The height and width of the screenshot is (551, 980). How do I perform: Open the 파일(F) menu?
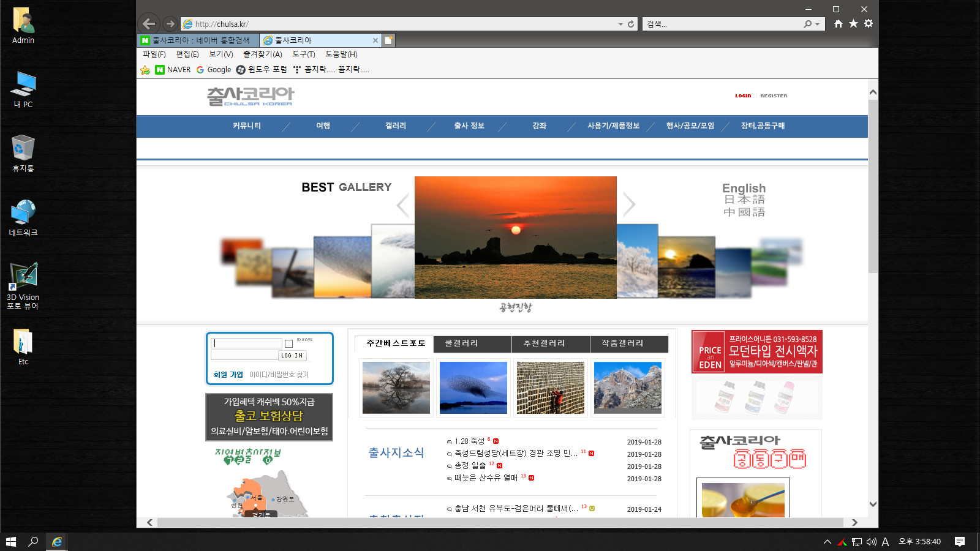coord(154,54)
